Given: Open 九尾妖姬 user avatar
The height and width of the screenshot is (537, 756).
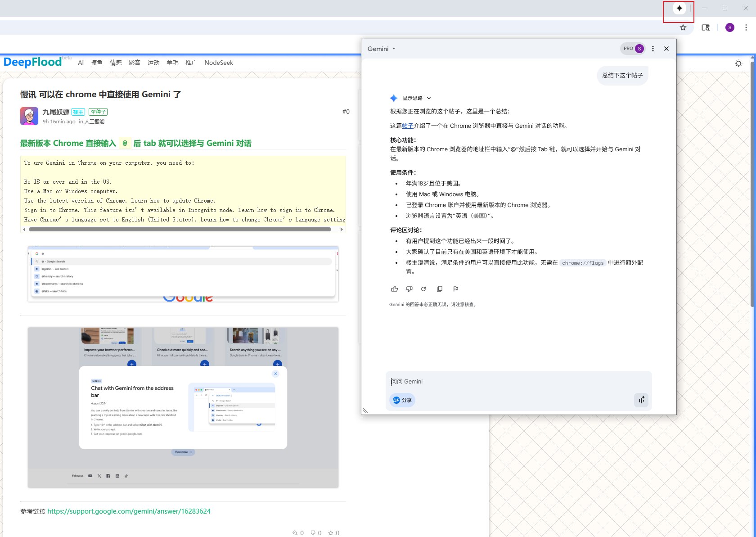Looking at the screenshot, I should point(29,116).
